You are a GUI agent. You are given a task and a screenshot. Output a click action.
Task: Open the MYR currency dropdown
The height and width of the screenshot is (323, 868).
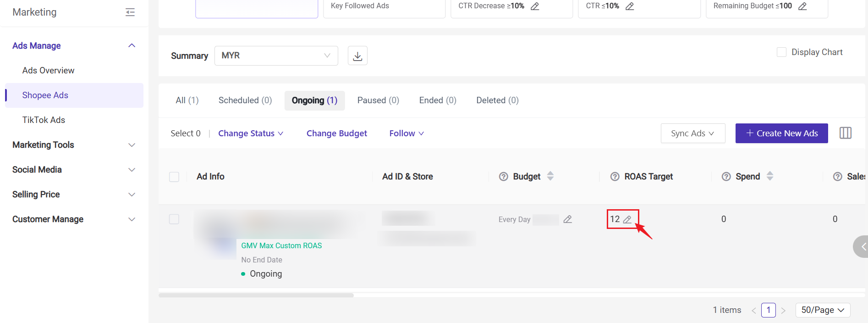[x=276, y=56]
